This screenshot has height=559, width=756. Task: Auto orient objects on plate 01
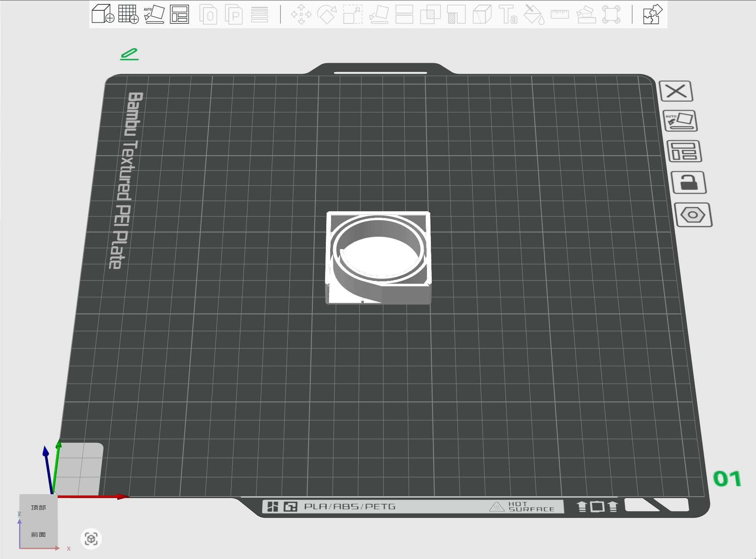tap(680, 121)
